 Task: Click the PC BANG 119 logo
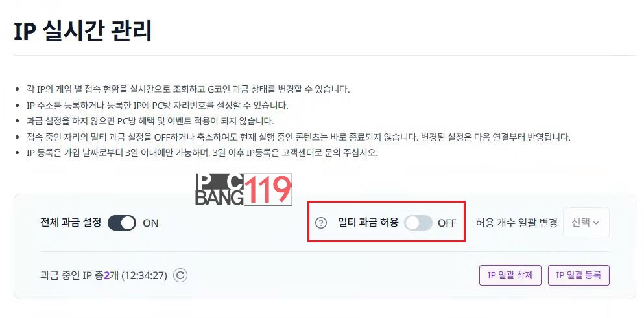(244, 190)
